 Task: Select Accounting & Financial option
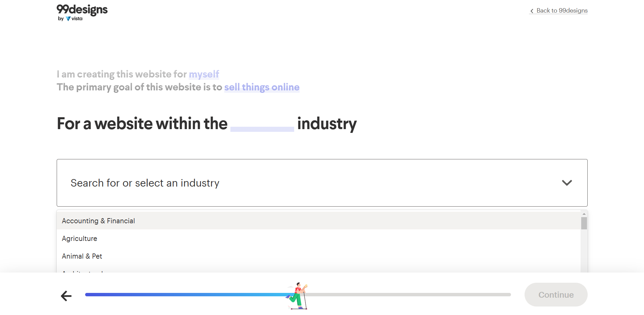(319, 221)
